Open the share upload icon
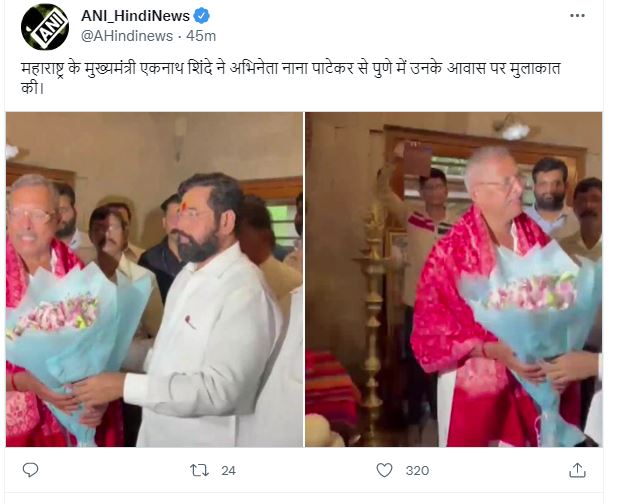 (x=577, y=470)
